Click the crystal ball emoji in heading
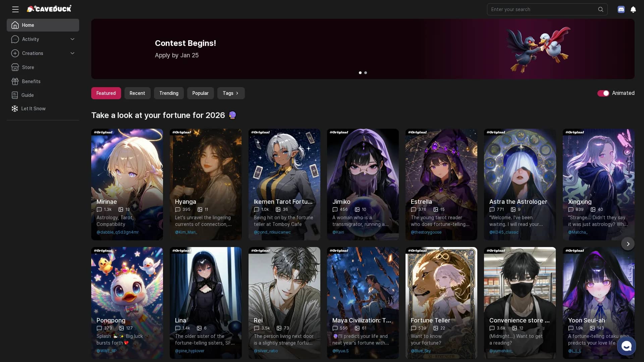The image size is (644, 362). [232, 115]
